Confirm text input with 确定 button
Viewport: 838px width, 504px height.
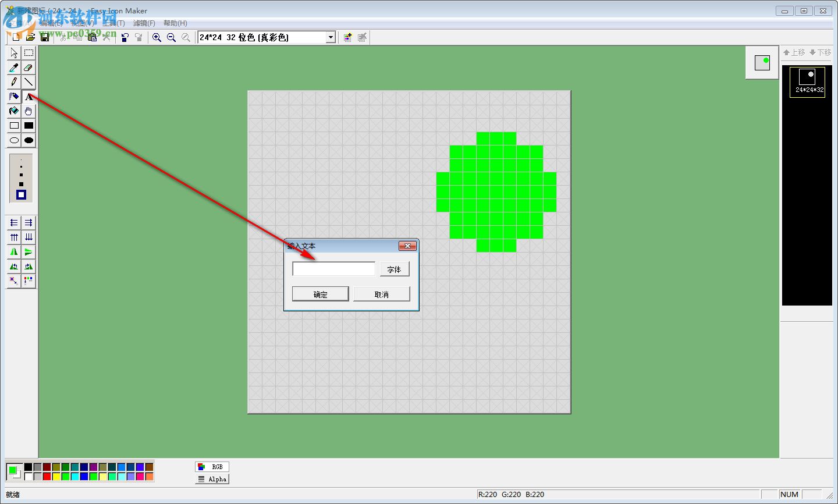[320, 293]
